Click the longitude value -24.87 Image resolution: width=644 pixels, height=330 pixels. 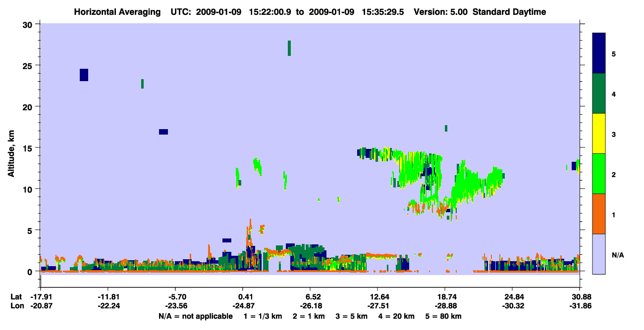(243, 306)
